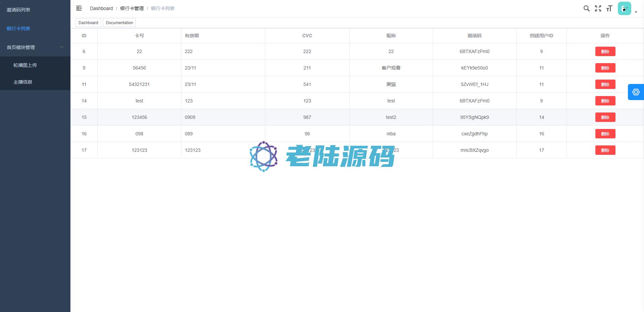Delete the row nicknamed 黑猫
Screen dimensions: 644x312
[x=605, y=84]
